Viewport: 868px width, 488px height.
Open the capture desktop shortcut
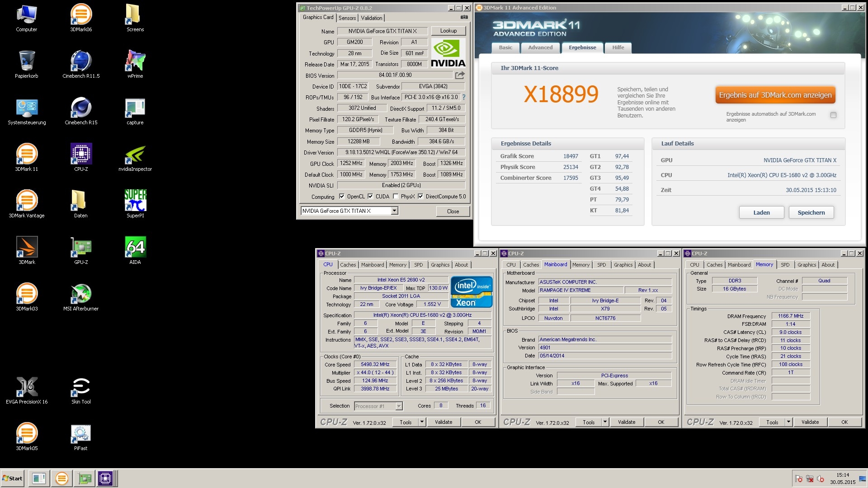[x=135, y=111]
